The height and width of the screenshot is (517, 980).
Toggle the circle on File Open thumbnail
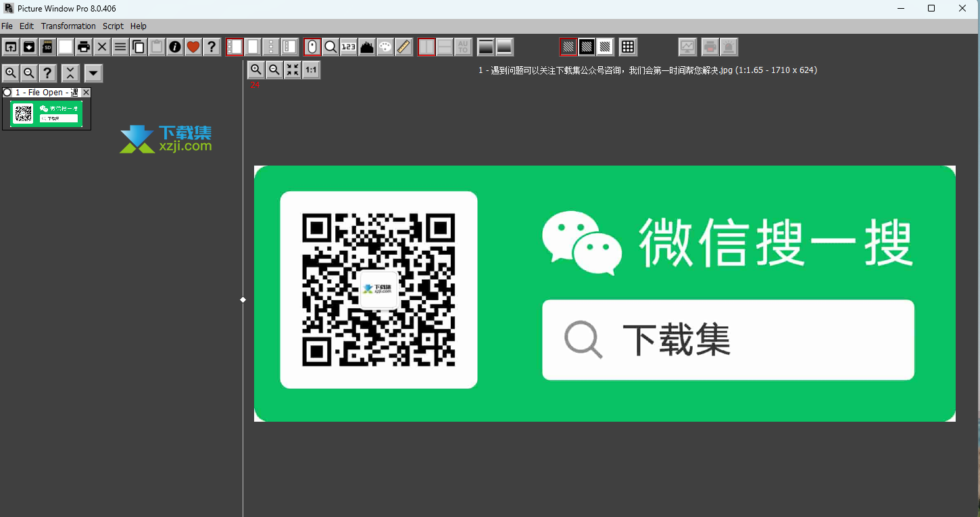pos(7,93)
